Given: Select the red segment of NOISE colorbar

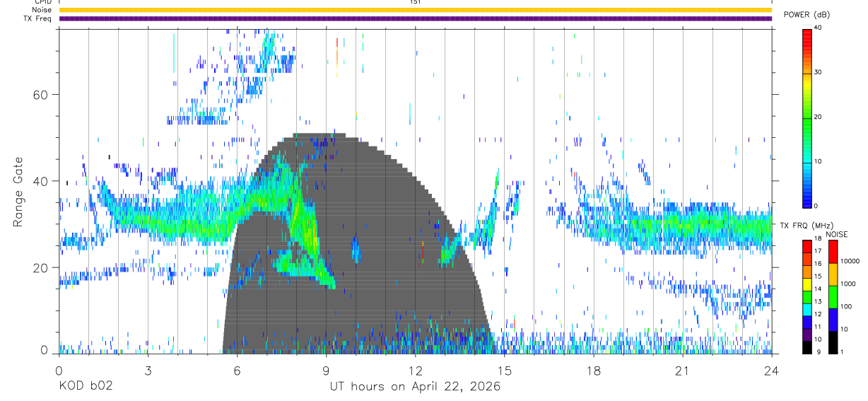Looking at the screenshot, I should 833,252.
